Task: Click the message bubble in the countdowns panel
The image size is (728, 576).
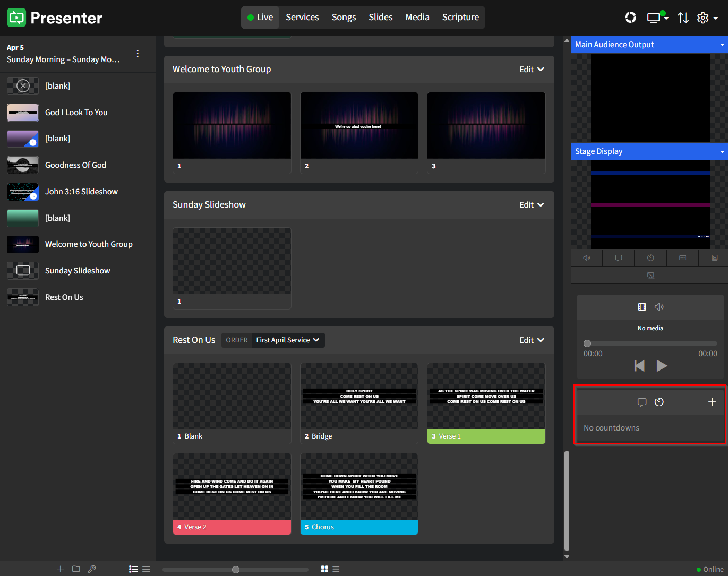Action: pyautogui.click(x=642, y=402)
